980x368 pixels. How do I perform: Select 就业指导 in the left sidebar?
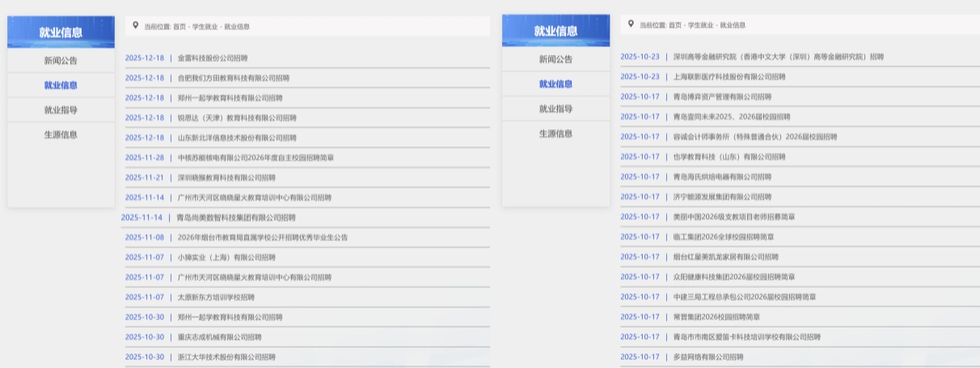[x=61, y=109]
